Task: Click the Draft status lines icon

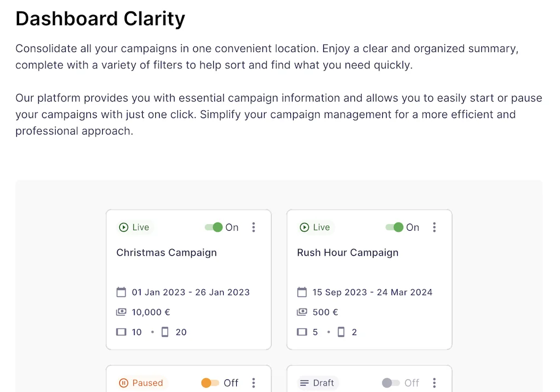Action: point(305,383)
